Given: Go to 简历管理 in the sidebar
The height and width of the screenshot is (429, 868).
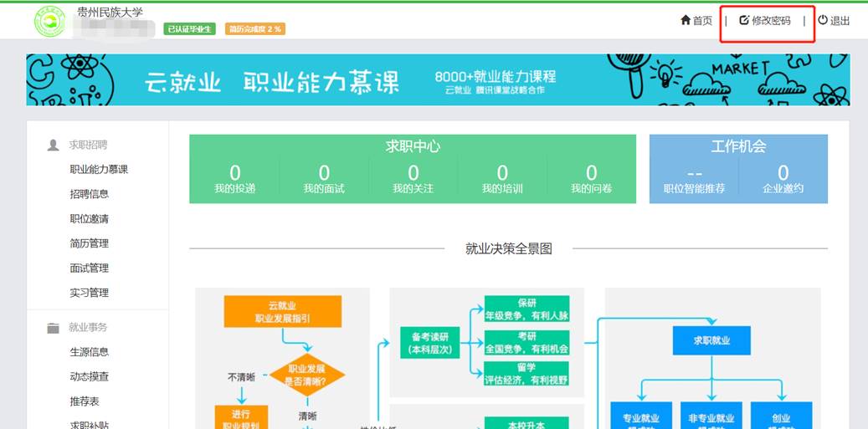Looking at the screenshot, I should pyautogui.click(x=89, y=243).
